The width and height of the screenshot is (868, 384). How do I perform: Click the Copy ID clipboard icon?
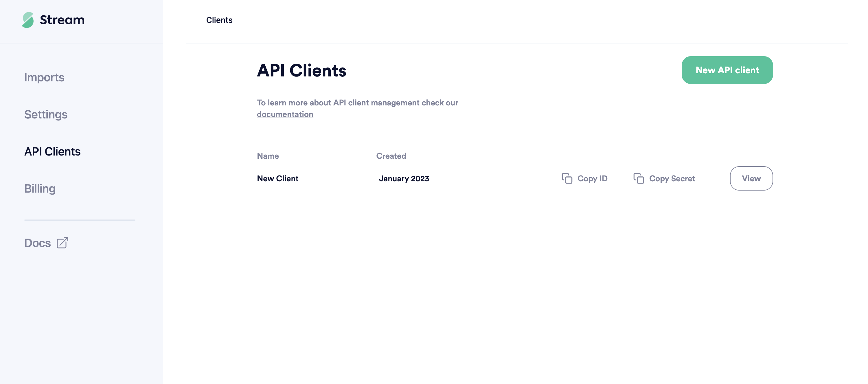coord(567,178)
